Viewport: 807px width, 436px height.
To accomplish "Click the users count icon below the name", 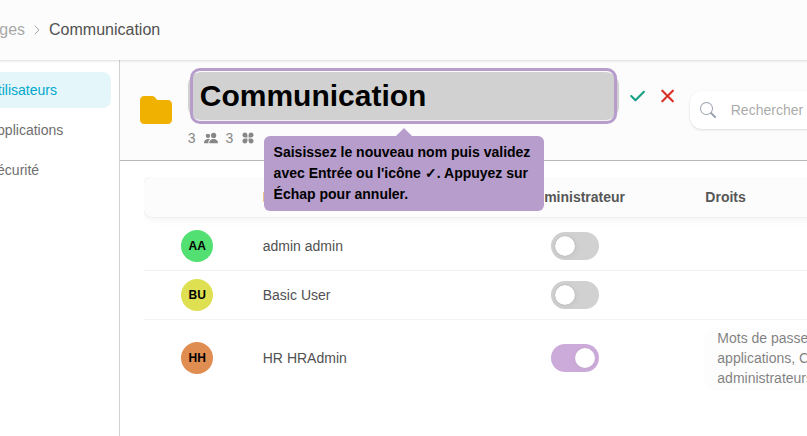I will tap(211, 138).
